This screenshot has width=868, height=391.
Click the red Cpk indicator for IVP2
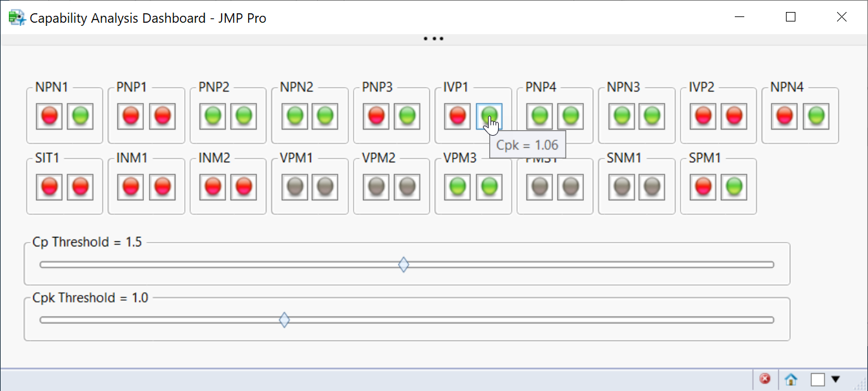pos(734,116)
